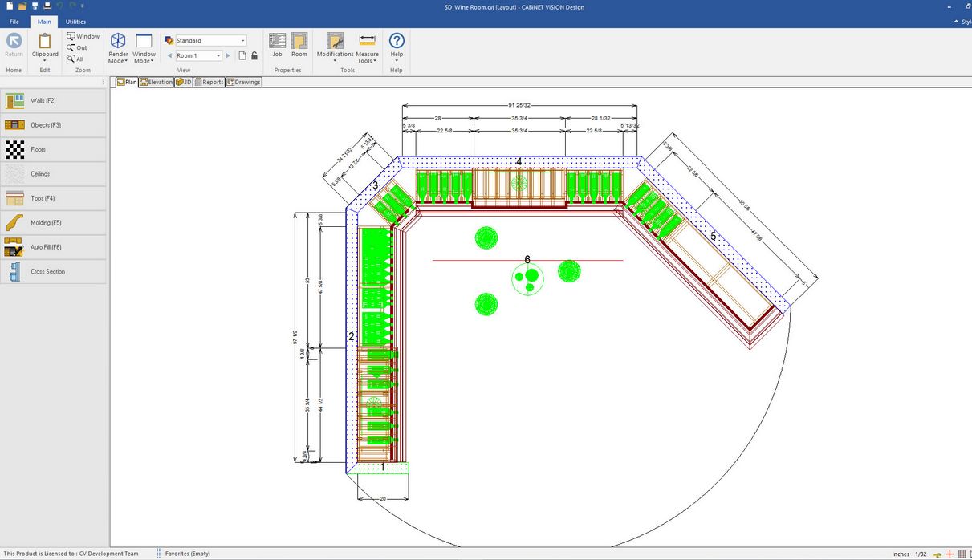
Task: Open the Cross Section tool
Action: click(x=53, y=271)
